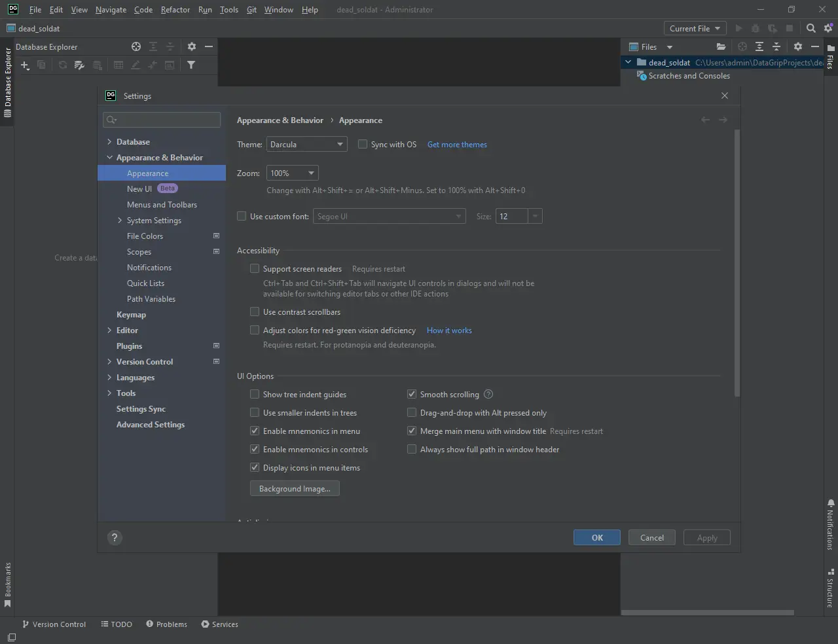Image resolution: width=838 pixels, height=644 pixels.
Task: Expand the Editor settings tree node
Action: tap(109, 331)
